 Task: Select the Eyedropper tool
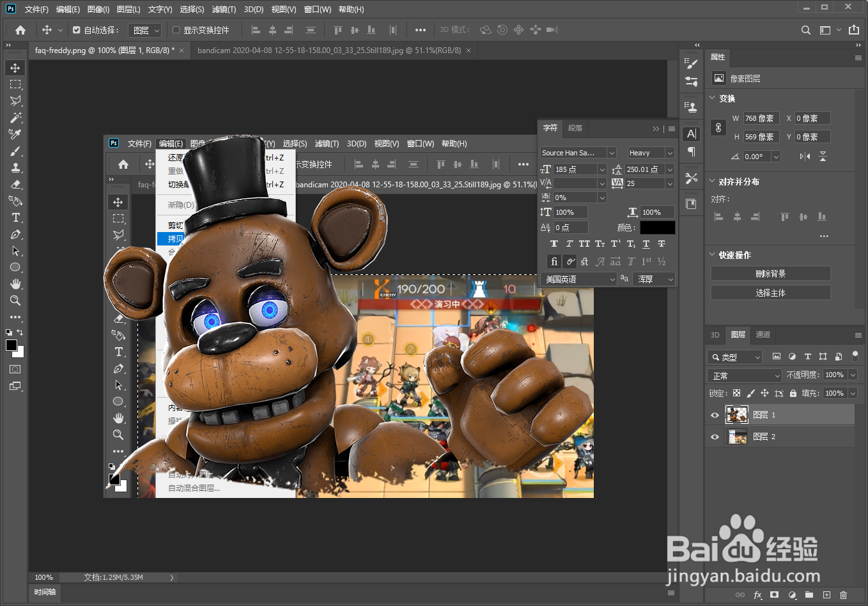(15, 134)
